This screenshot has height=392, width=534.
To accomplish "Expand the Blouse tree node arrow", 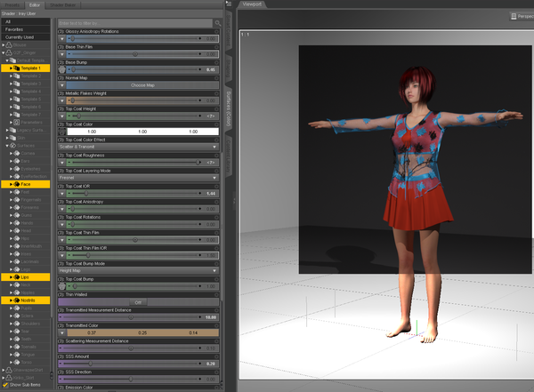I will [x=4, y=45].
